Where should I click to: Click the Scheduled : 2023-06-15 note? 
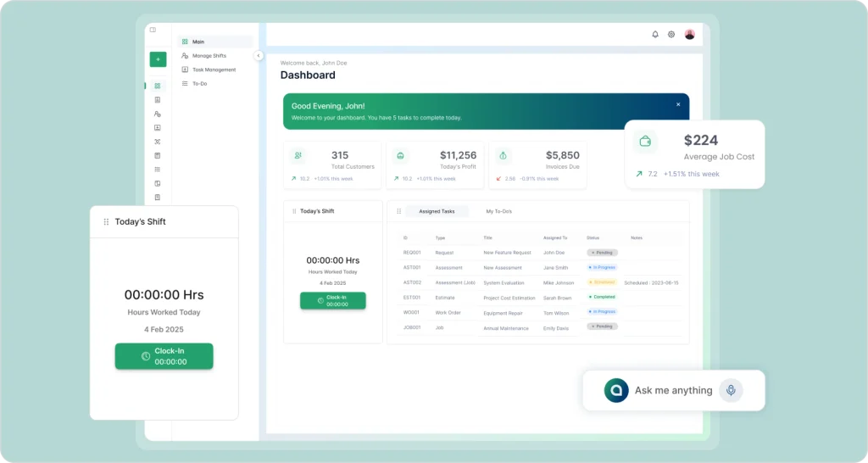pos(651,283)
